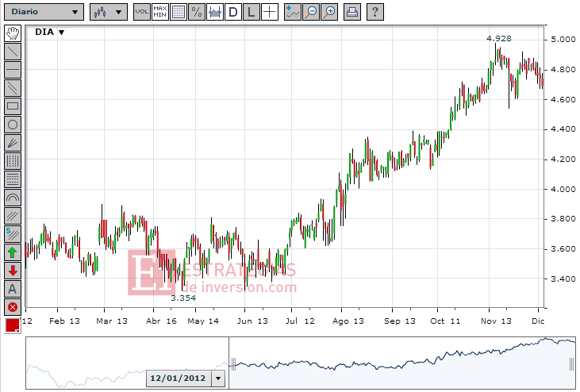The width and height of the screenshot is (580, 392).
Task: Open the help question mark button
Action: click(x=375, y=12)
